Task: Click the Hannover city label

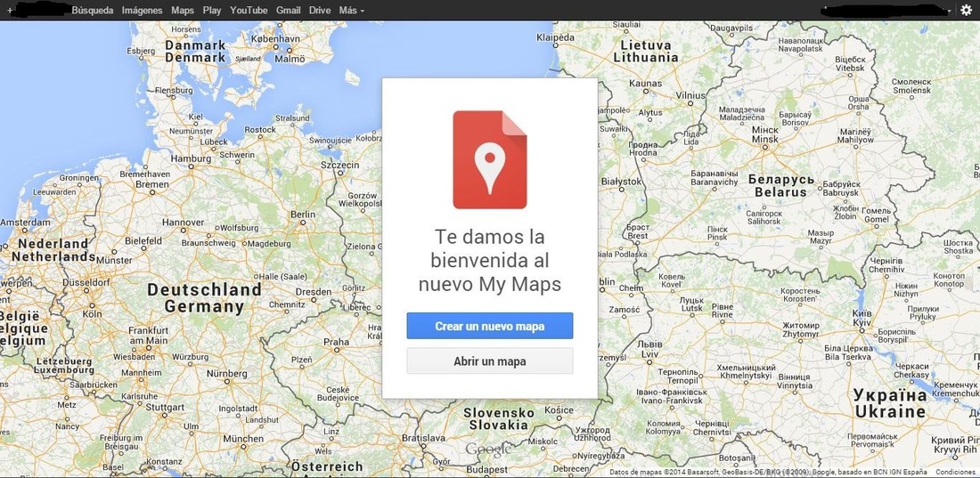Action: pyautogui.click(x=184, y=222)
